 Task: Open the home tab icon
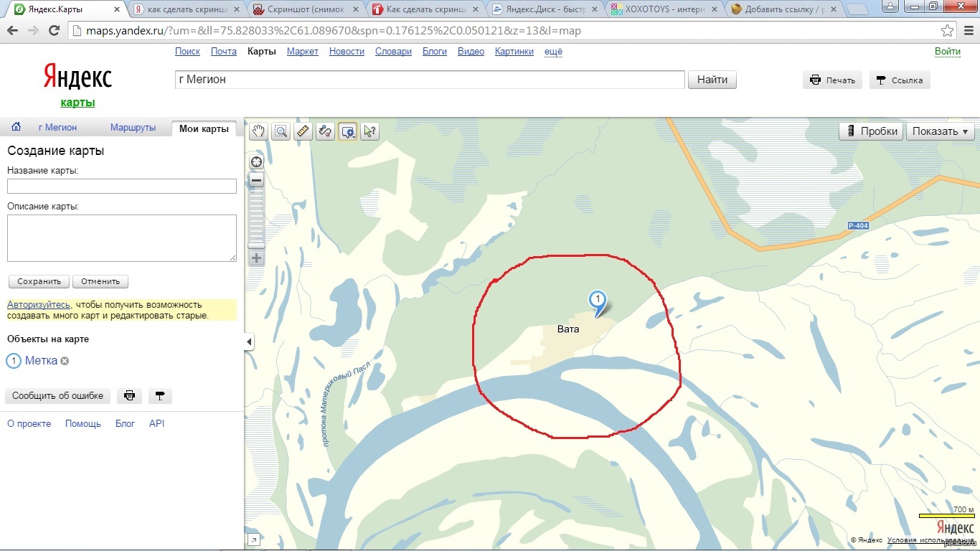(16, 127)
